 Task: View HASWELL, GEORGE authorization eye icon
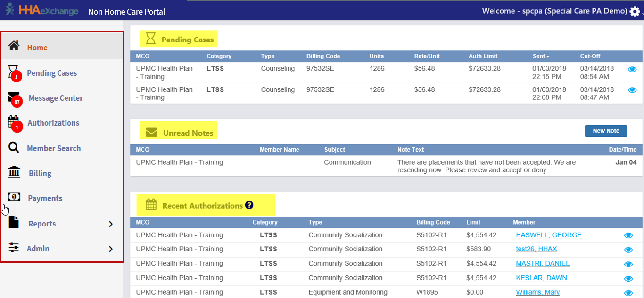[628, 236]
